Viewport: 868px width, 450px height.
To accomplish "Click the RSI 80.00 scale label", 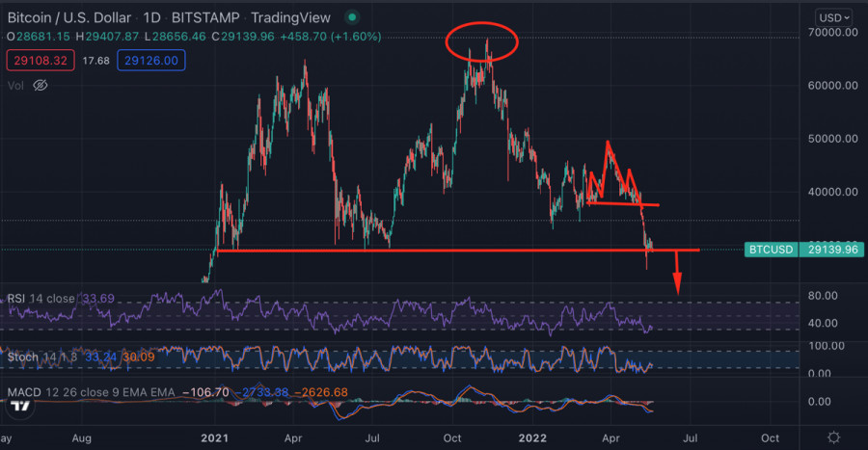I will [823, 296].
